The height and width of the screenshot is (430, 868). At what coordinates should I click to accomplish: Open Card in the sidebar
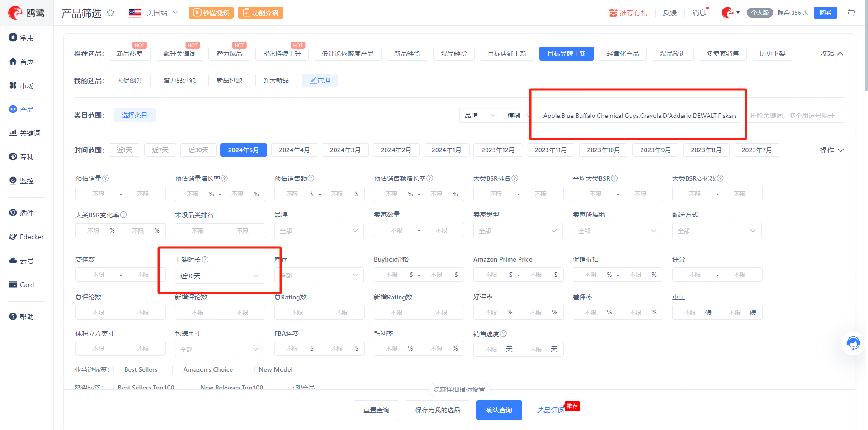click(x=22, y=285)
